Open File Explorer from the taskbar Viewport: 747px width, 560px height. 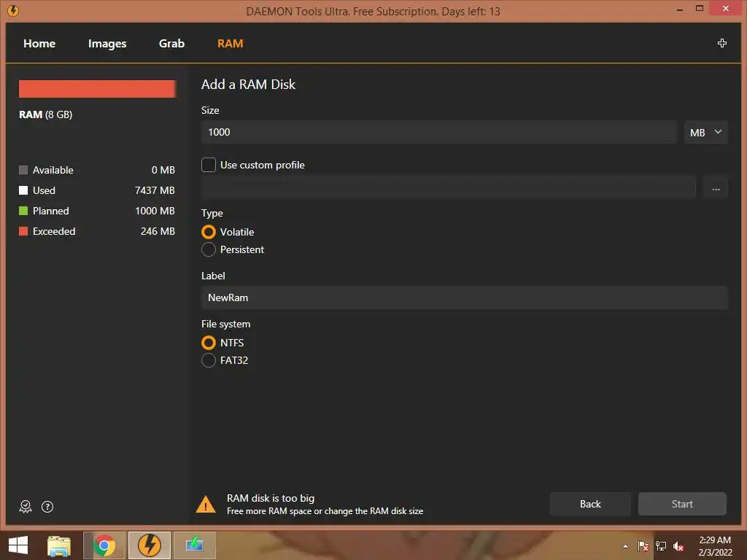(x=59, y=545)
